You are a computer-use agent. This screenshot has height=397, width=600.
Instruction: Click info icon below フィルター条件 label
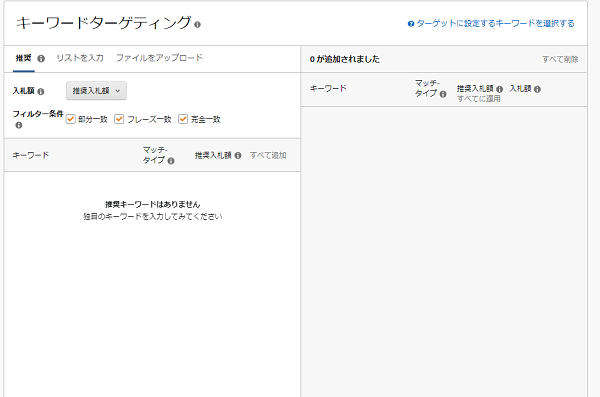[x=18, y=125]
